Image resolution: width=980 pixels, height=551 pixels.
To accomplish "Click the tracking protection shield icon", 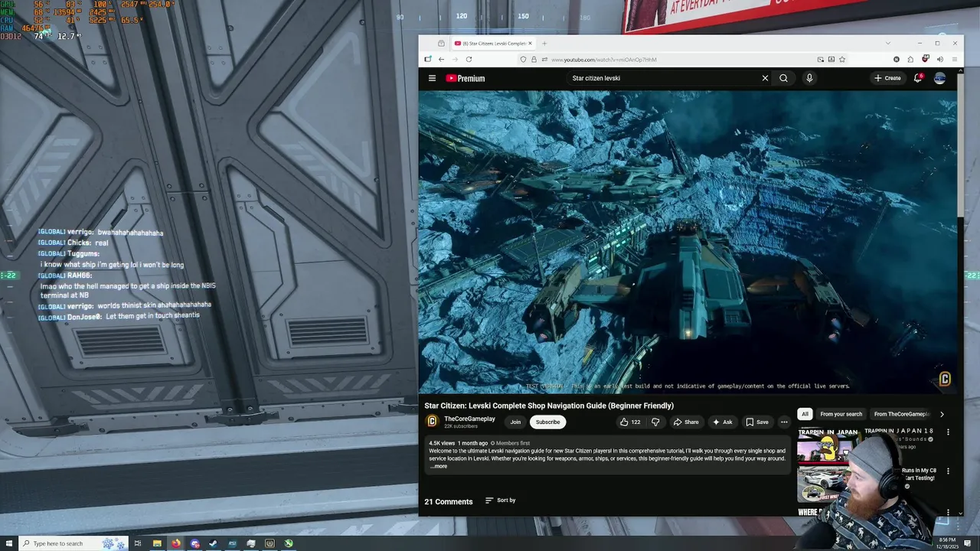I will coord(524,60).
